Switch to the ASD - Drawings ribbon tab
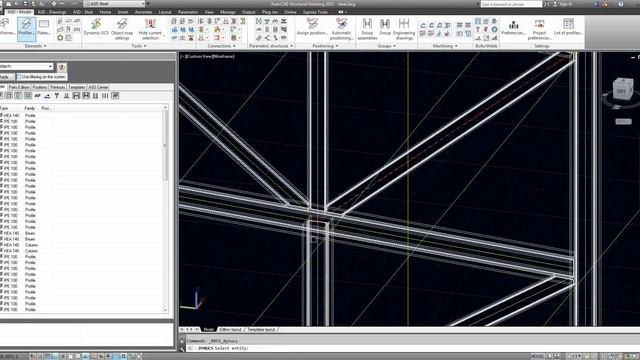 pyautogui.click(x=52, y=12)
